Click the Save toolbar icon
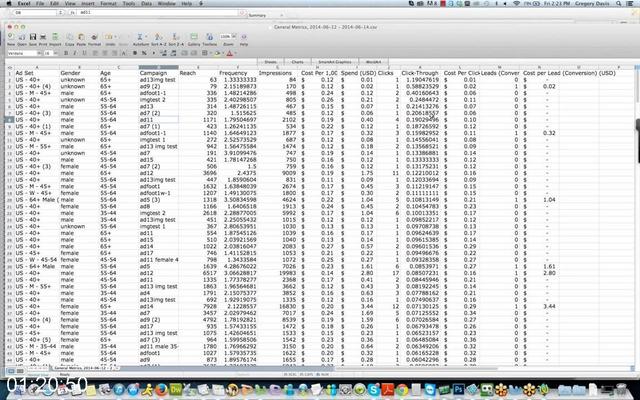 [x=33, y=38]
